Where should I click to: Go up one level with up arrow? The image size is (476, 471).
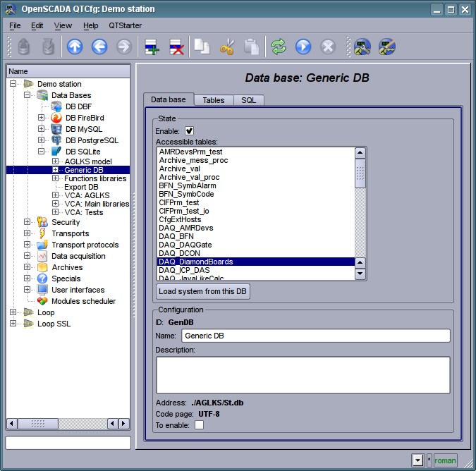click(x=75, y=47)
